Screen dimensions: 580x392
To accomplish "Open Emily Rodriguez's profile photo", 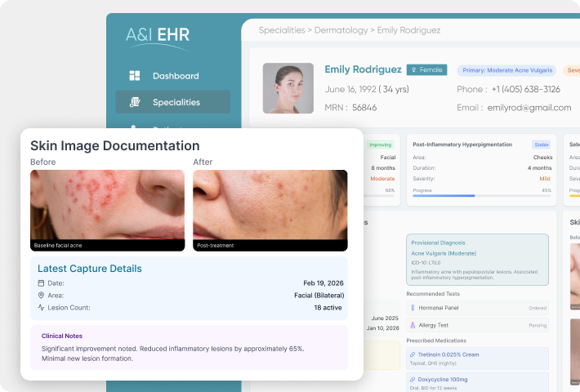I will [x=288, y=88].
